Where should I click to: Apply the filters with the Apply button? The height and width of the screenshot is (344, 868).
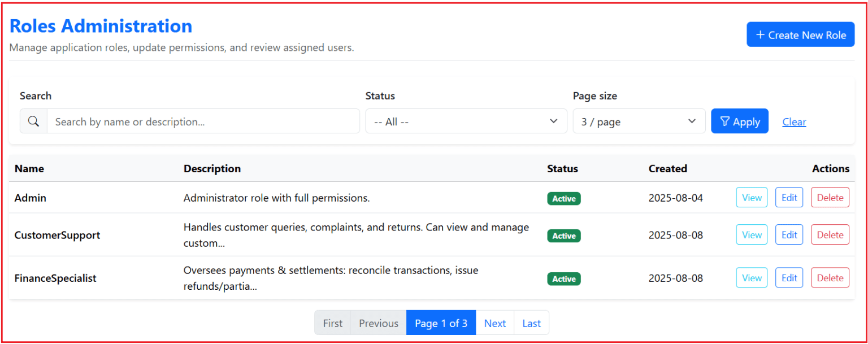tap(739, 121)
